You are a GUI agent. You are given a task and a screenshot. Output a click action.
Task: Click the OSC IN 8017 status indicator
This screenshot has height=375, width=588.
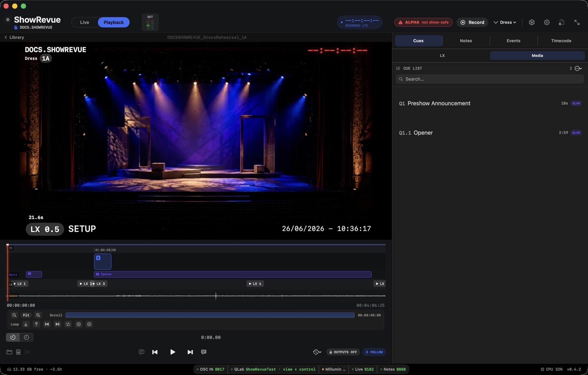click(210, 369)
